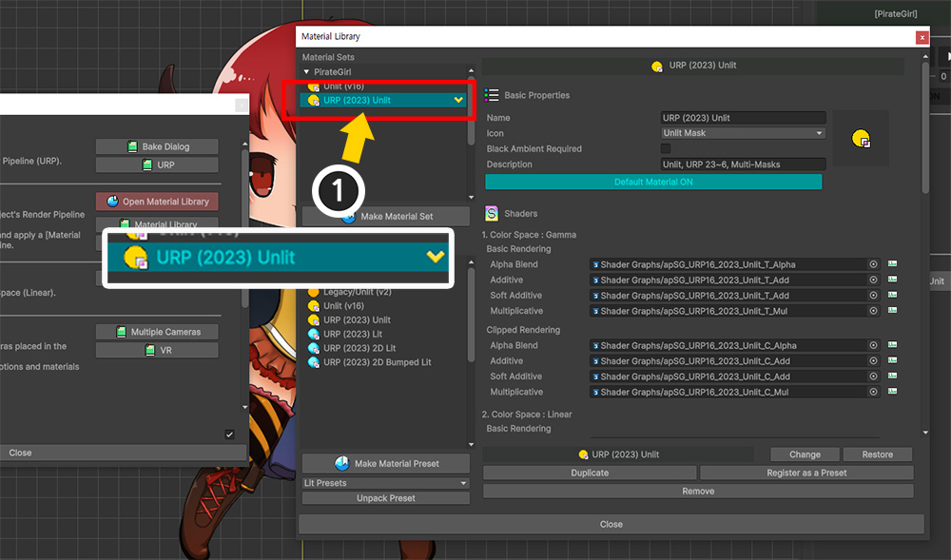Viewport: 951px width, 560px height.
Task: Click Close in the left dialog
Action: (x=123, y=453)
